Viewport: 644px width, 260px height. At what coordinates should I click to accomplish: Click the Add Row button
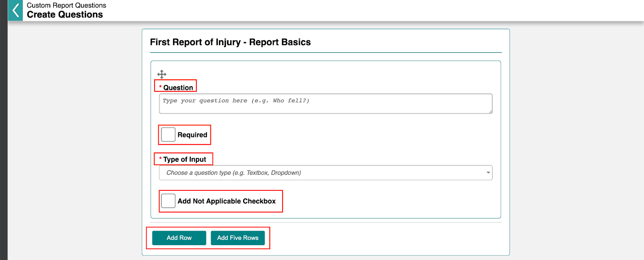pyautogui.click(x=179, y=238)
